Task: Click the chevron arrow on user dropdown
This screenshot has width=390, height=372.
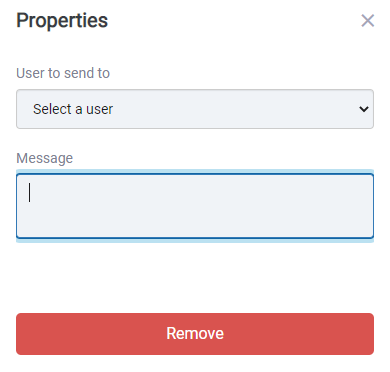Action: pos(364,109)
